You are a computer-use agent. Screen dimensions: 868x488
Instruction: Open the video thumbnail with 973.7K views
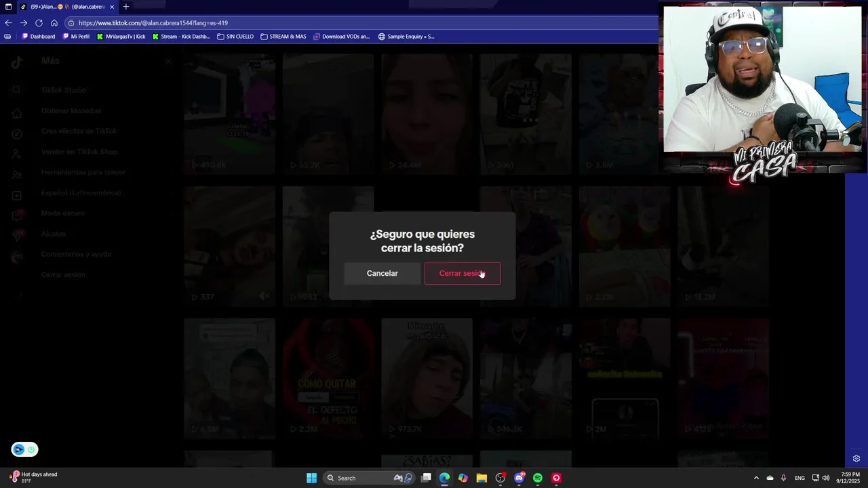coord(427,378)
